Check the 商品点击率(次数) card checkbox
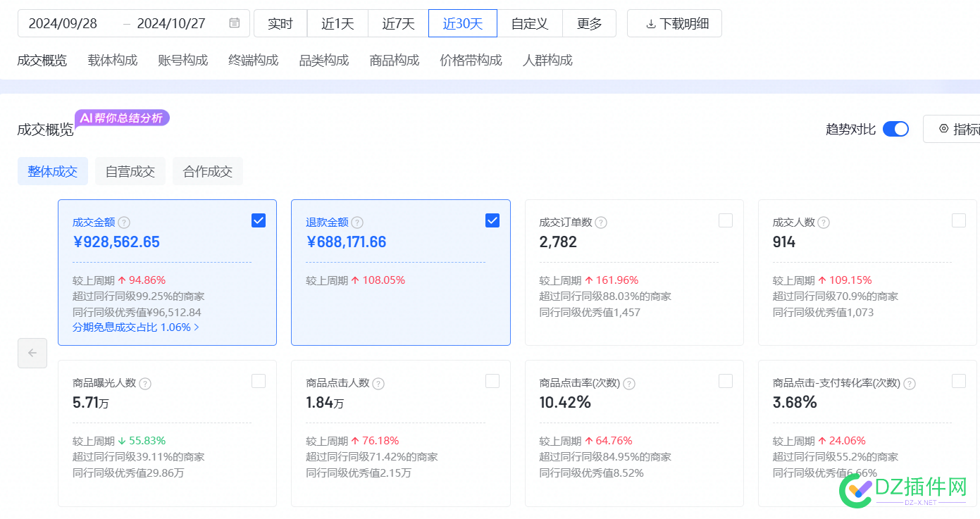The height and width of the screenshot is (519, 980). pyautogui.click(x=726, y=381)
